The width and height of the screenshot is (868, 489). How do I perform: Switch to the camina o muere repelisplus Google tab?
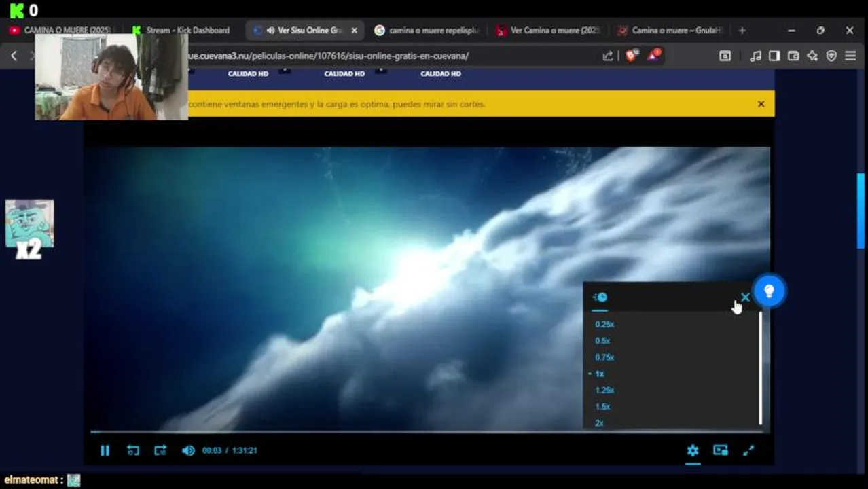click(427, 31)
